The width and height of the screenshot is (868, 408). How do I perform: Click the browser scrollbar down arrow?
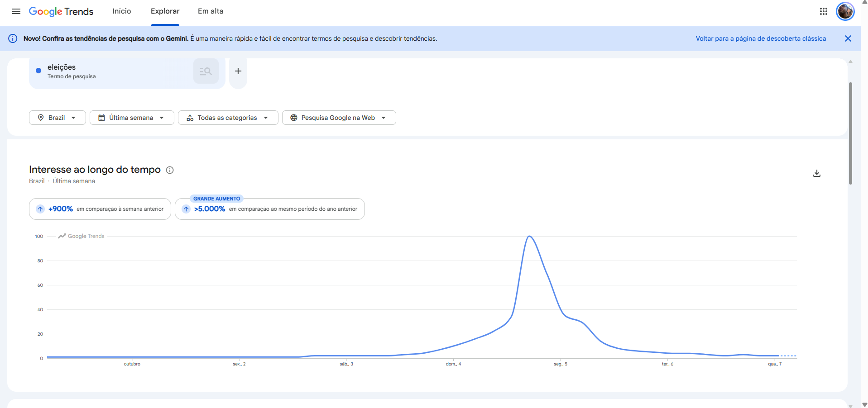coord(864,405)
